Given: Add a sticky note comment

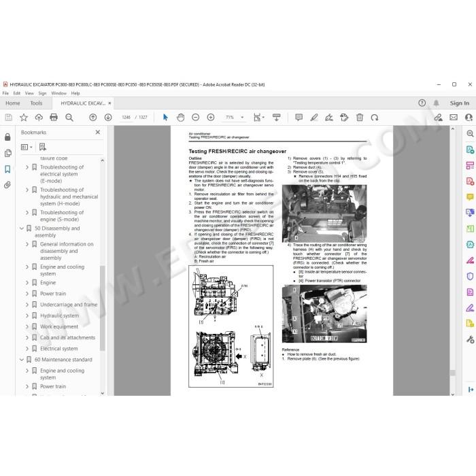Looking at the screenshot, I should point(299,117).
